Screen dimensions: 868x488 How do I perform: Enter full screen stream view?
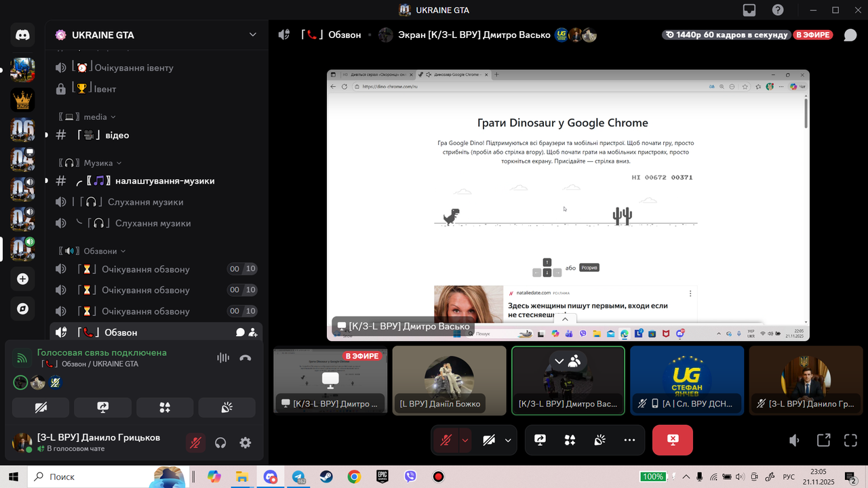click(x=850, y=441)
